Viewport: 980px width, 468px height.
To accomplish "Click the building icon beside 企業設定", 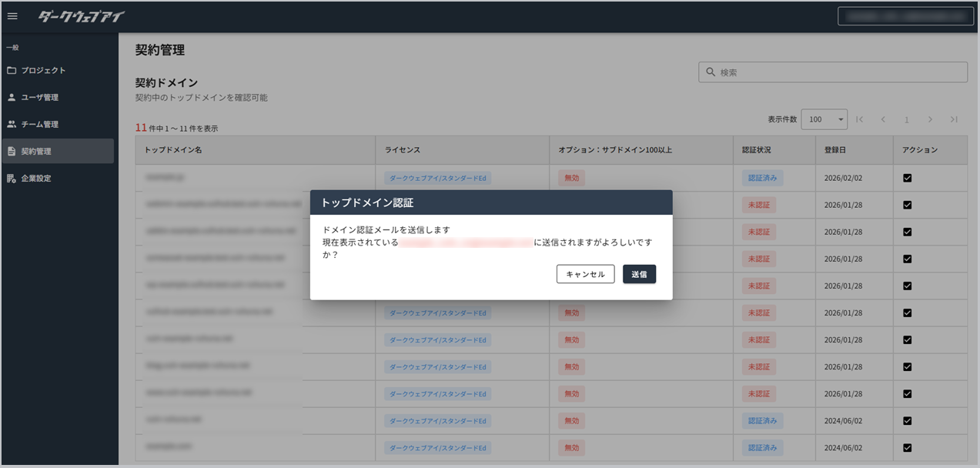I will click(x=11, y=178).
